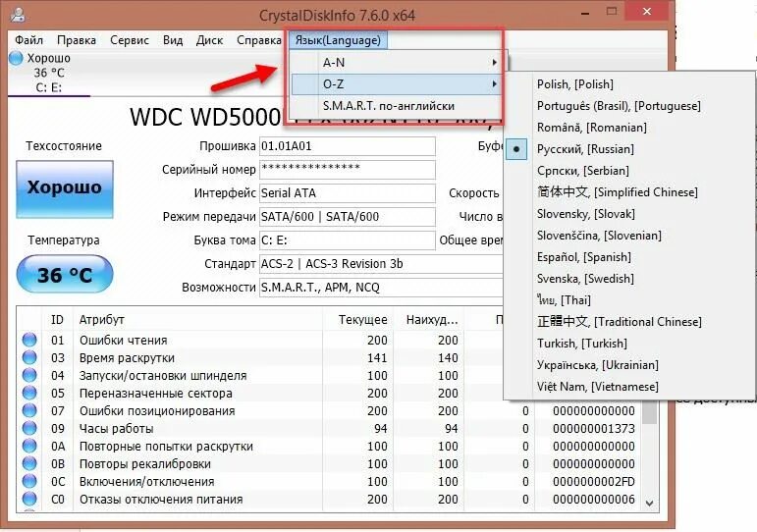Choose Español [Spanish] language
The height and width of the screenshot is (532, 757).
[630, 257]
